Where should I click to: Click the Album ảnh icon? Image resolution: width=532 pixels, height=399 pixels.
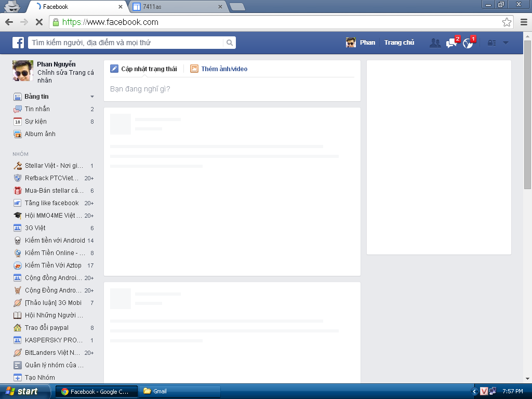pos(18,134)
